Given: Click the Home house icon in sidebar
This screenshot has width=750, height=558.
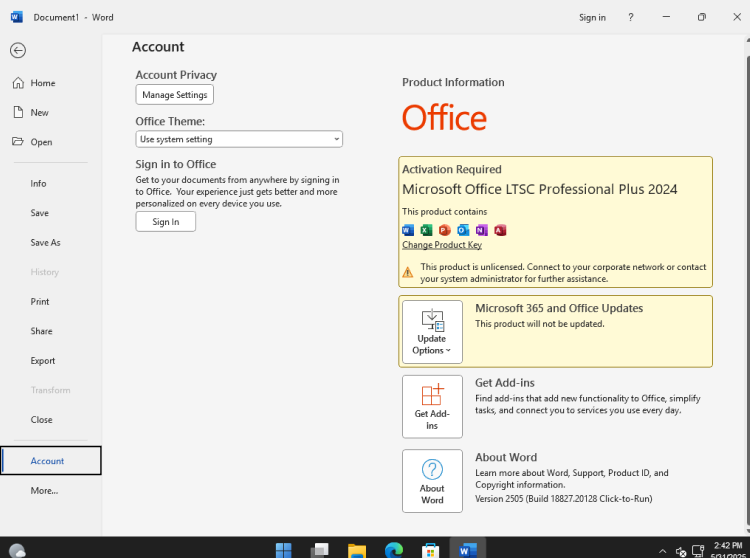Looking at the screenshot, I should [18, 83].
